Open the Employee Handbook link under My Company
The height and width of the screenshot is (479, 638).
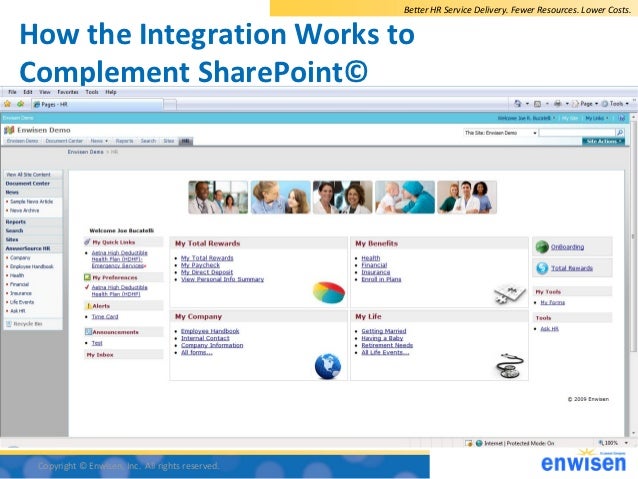point(210,331)
